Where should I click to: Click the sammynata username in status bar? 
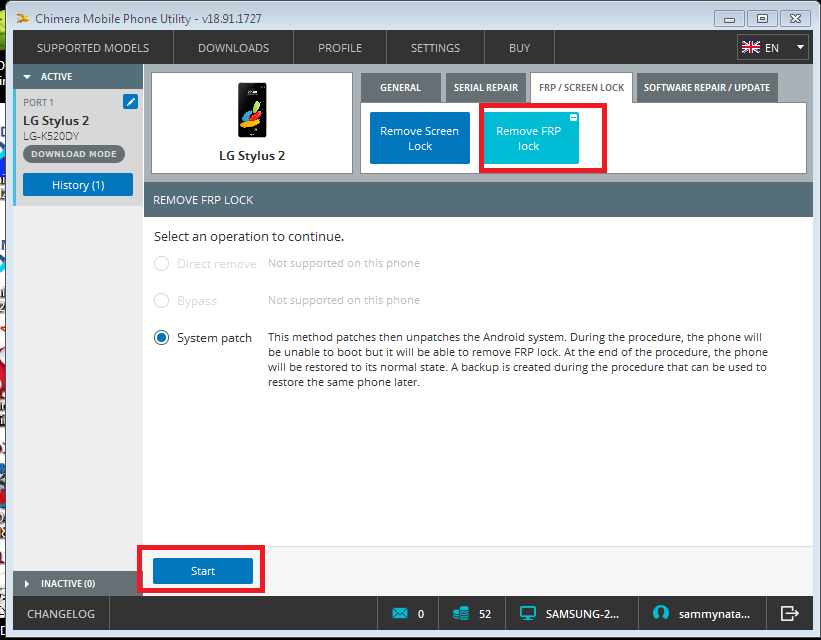click(x=714, y=614)
